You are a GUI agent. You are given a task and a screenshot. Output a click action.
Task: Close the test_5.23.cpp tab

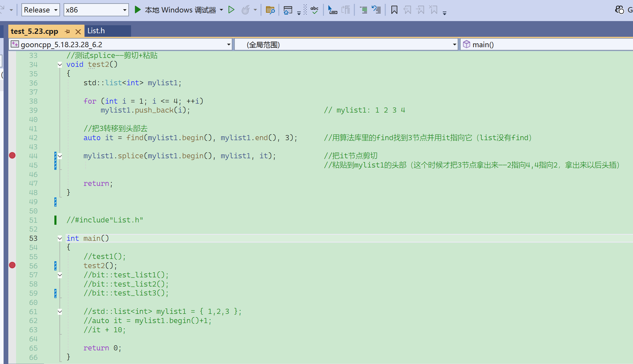[x=78, y=31]
